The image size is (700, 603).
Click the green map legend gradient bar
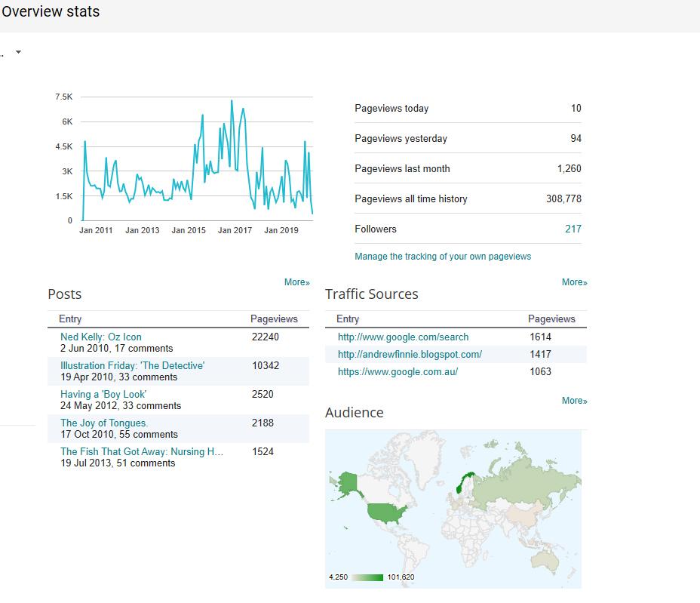click(x=366, y=577)
